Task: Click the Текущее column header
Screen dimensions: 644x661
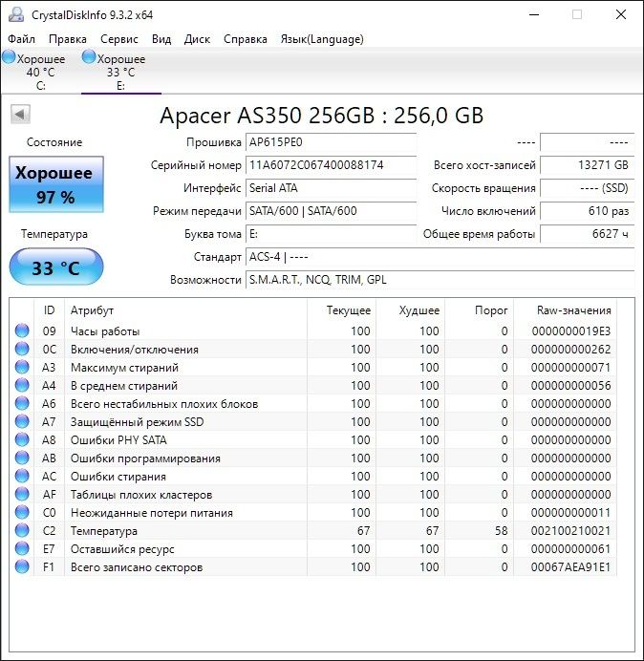Action: coord(342,310)
